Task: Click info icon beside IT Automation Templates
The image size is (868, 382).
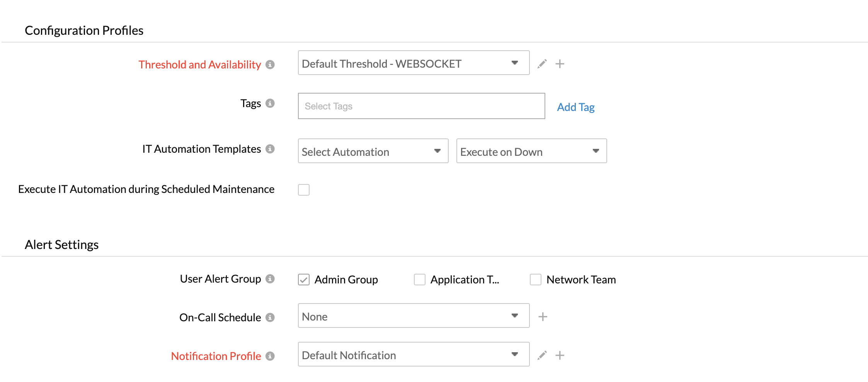Action: (x=270, y=149)
